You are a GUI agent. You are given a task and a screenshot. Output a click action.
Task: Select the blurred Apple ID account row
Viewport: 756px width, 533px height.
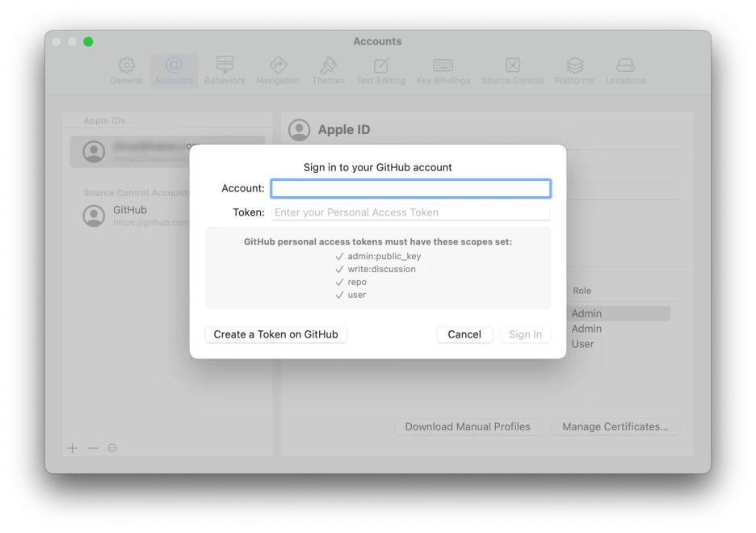pos(130,152)
